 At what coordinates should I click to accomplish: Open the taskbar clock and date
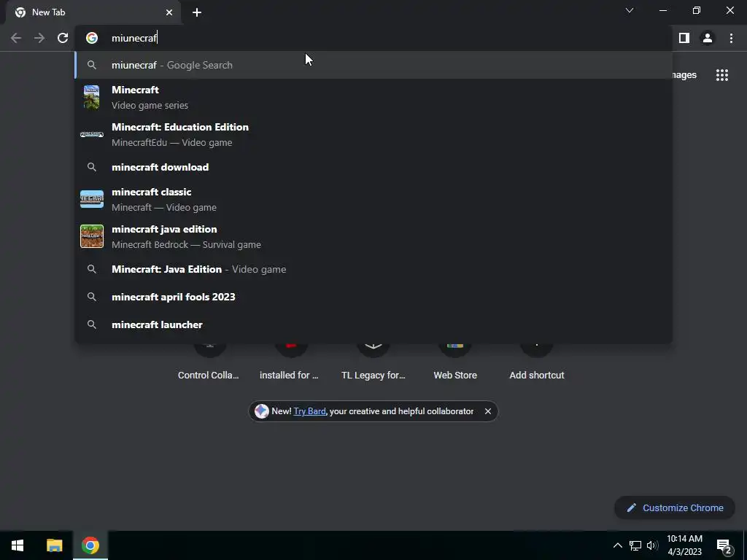click(684, 545)
